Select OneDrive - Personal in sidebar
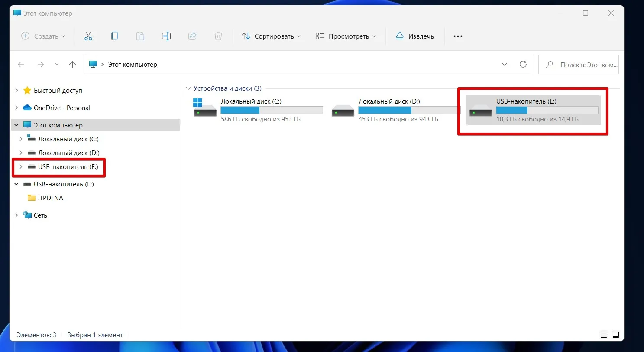Screen dimensions: 644x352 tap(62, 108)
